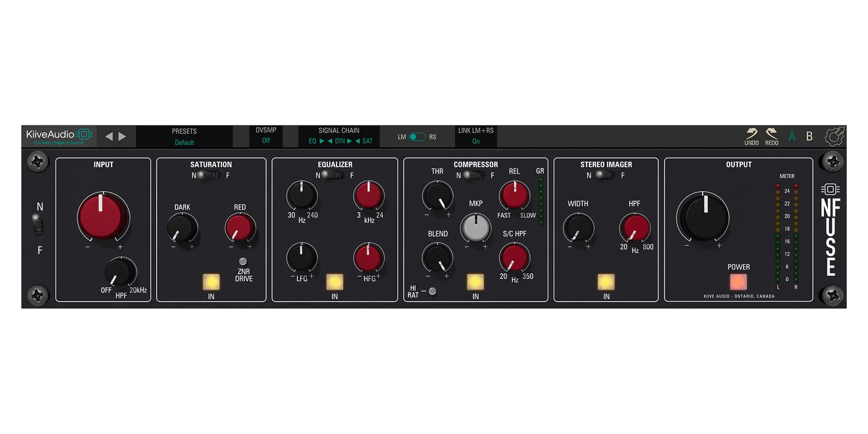Select snapshot B

tap(809, 136)
